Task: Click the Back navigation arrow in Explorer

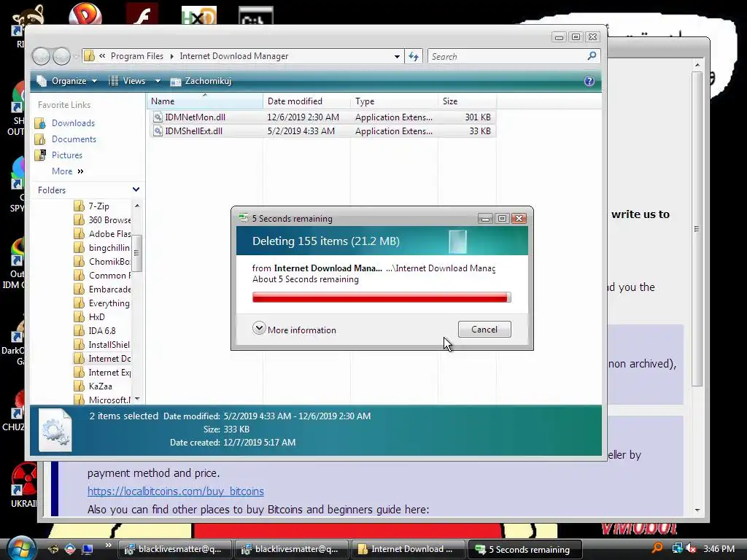Action: pos(41,56)
